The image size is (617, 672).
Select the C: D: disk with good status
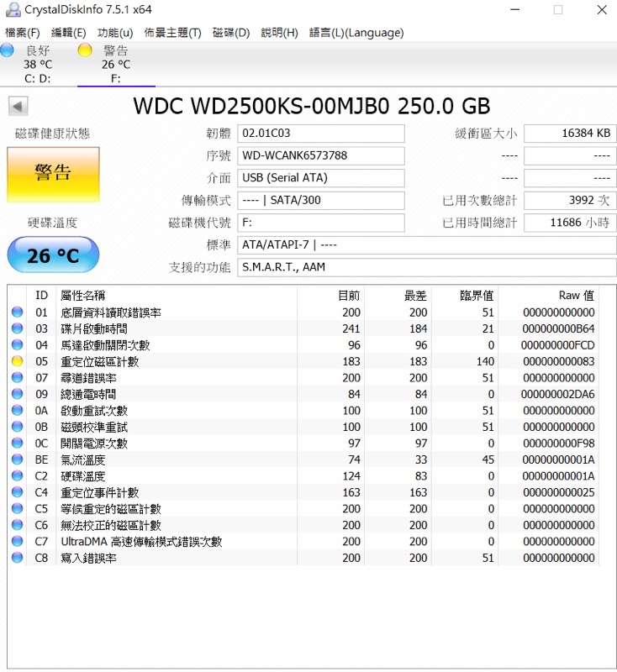(37, 65)
